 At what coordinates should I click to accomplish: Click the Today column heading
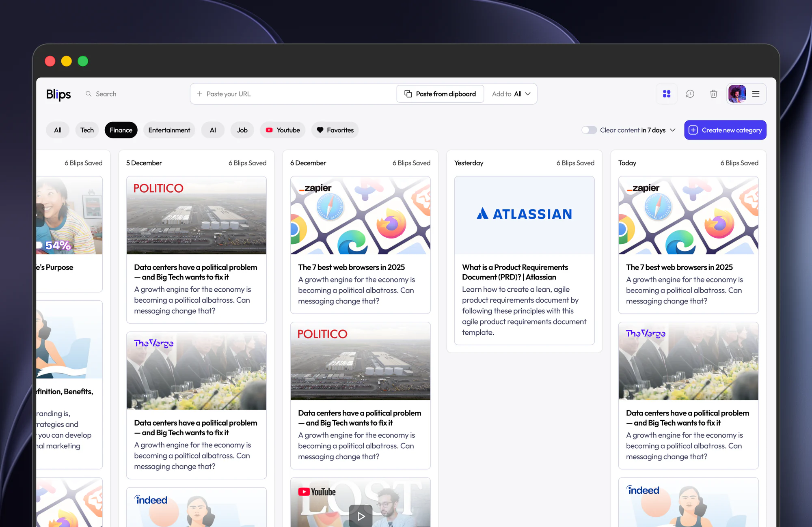pos(627,163)
